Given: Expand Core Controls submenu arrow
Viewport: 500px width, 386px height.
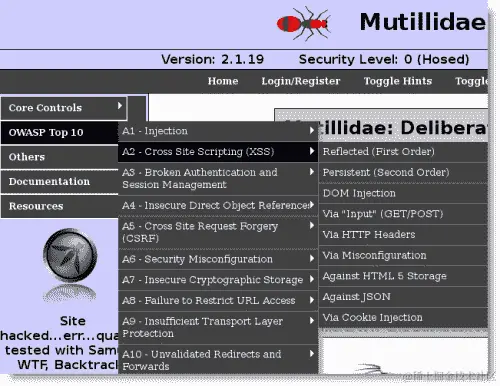Looking at the screenshot, I should 120,106.
